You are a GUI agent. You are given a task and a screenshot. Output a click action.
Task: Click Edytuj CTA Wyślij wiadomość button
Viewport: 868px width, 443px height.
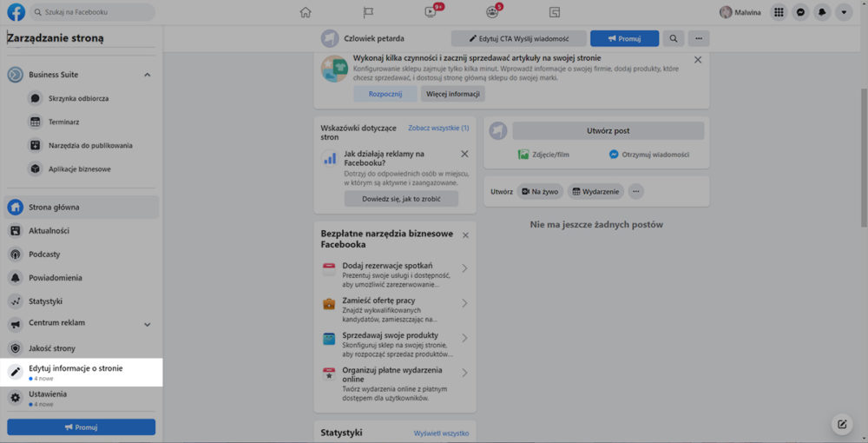(519, 39)
